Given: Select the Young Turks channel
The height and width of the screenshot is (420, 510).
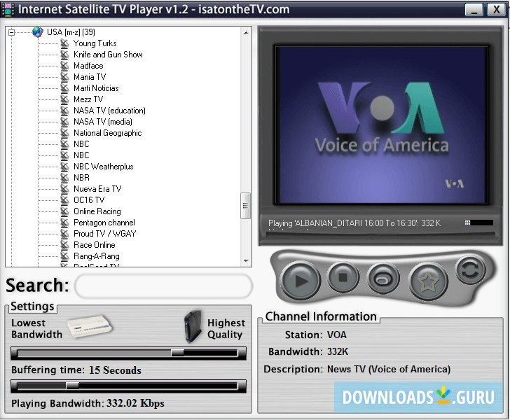Looking at the screenshot, I should pyautogui.click(x=95, y=43).
